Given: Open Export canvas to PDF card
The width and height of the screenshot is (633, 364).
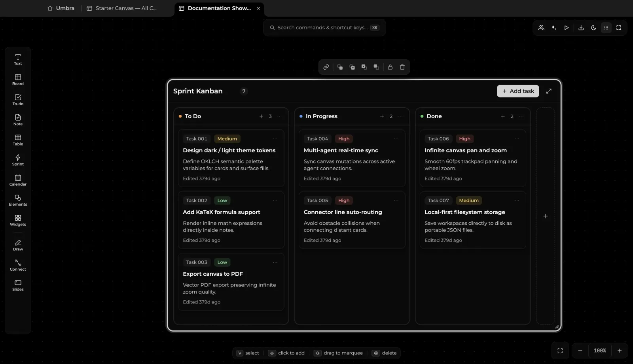Looking at the screenshot, I should coord(231,282).
